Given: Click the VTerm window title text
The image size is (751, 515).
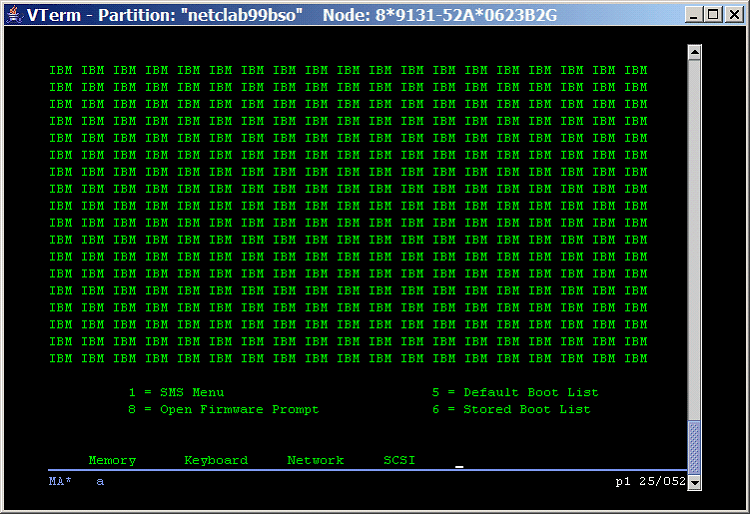Looking at the screenshot, I should click(x=292, y=15).
